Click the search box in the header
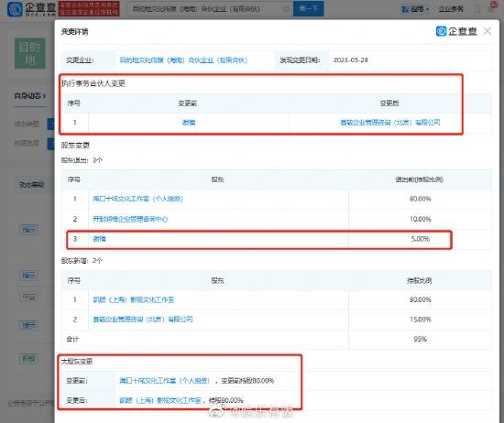Image resolution: width=504 pixels, height=423 pixels. (x=210, y=8)
